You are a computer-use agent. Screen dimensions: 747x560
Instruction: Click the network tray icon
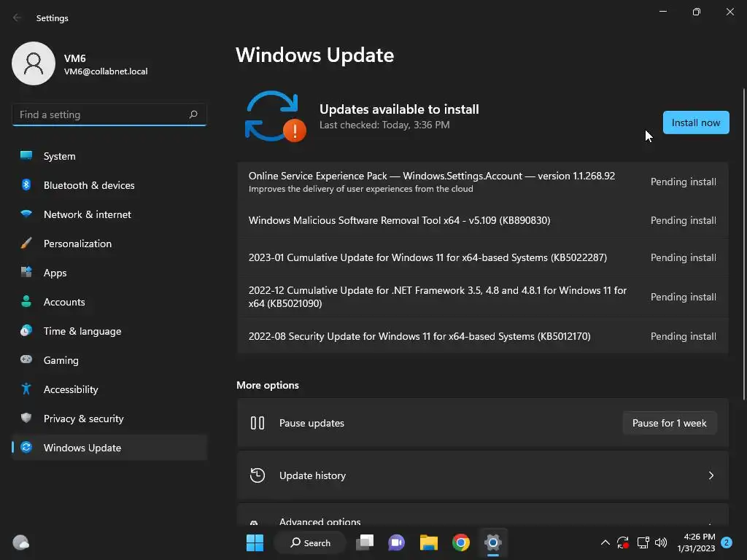coord(643,542)
